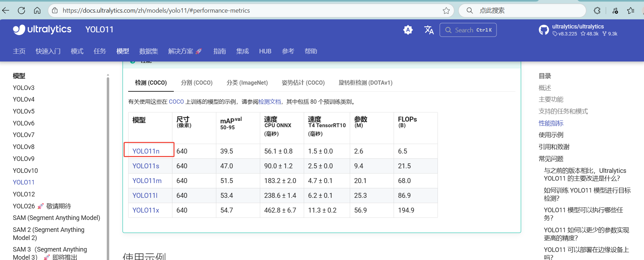Jump to 常见问题 in the table of contents
Screen dimensions: 644x260
551,159
